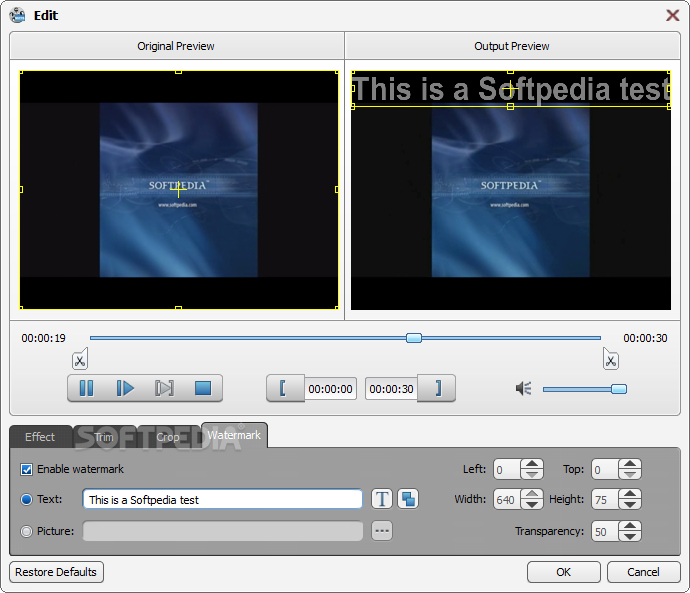This screenshot has width=690, height=593.
Task: Click the Output Preview header
Action: point(512,46)
